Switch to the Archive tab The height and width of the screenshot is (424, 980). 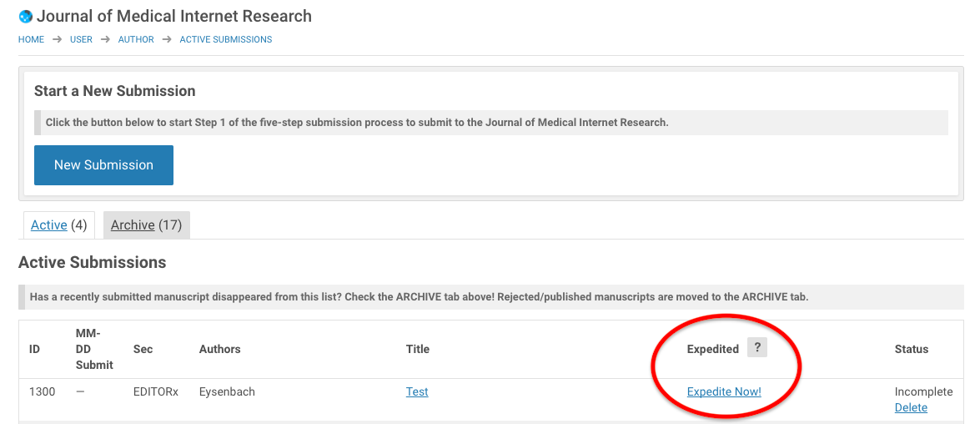133,225
